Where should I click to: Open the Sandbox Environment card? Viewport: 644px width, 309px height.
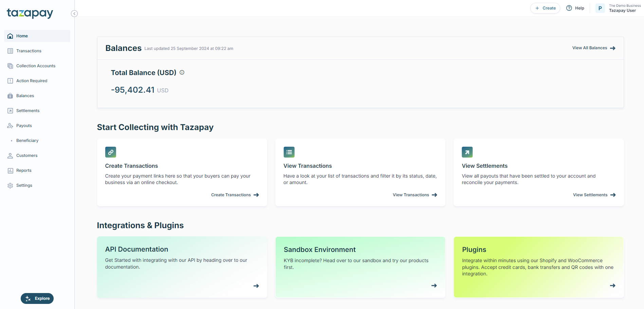[x=361, y=267]
